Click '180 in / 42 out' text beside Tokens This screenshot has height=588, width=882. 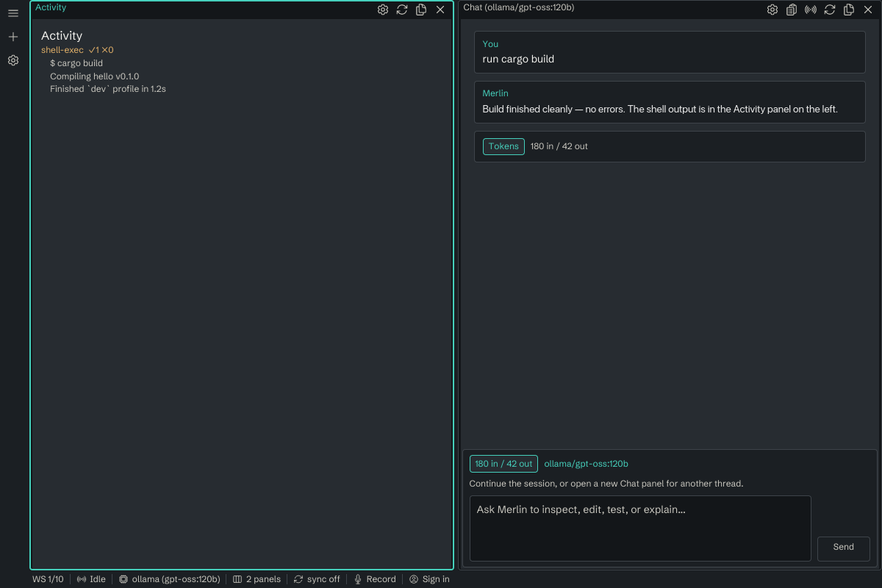559,146
